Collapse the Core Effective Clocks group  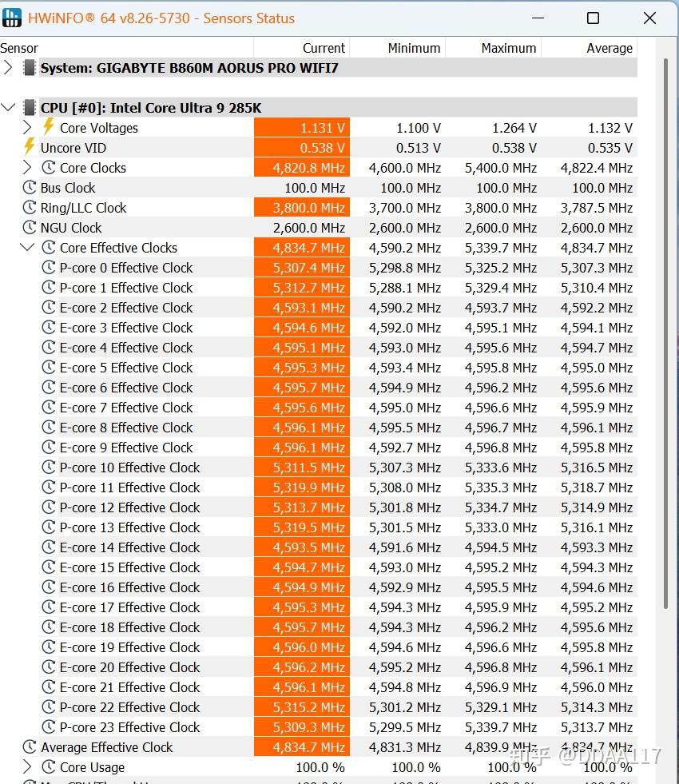click(27, 247)
